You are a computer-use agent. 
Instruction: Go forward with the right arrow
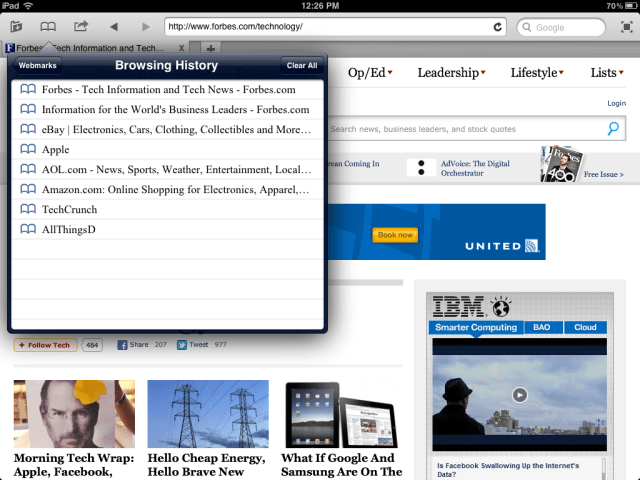(146, 27)
